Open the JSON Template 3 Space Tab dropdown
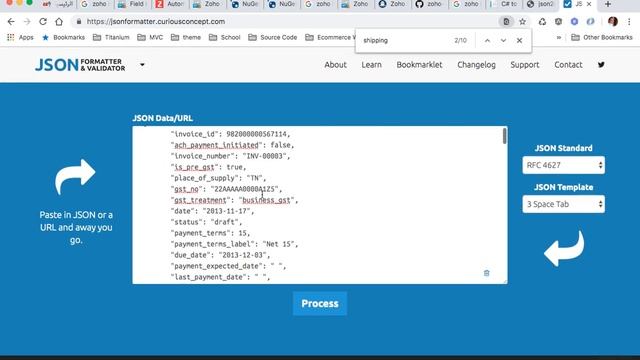This screenshot has height=360, width=640. (563, 204)
